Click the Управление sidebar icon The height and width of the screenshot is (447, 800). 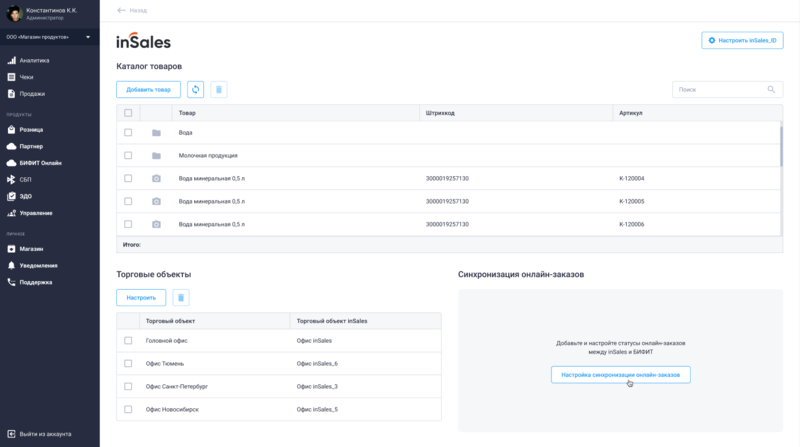11,213
